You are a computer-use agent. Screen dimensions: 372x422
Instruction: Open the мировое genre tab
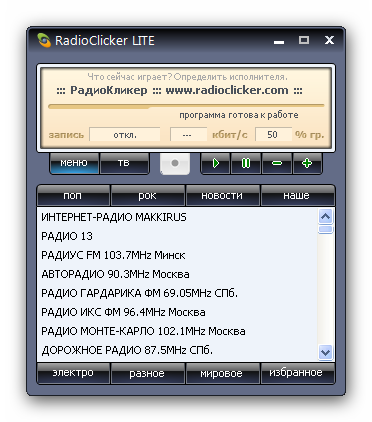222,373
